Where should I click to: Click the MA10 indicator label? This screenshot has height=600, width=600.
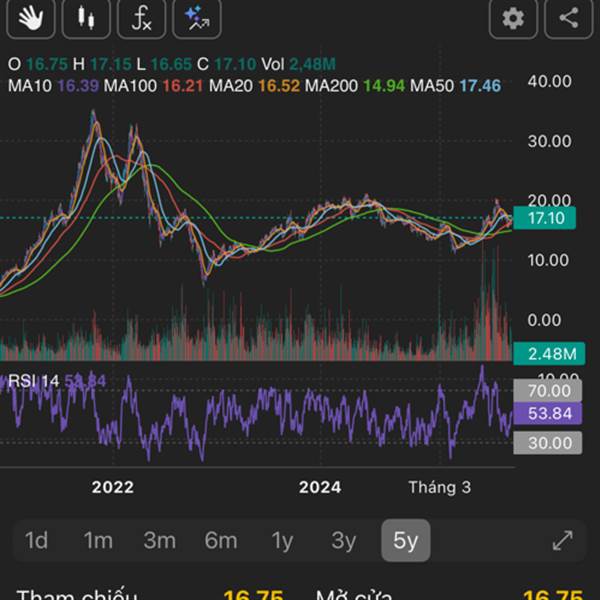pyautogui.click(x=30, y=86)
